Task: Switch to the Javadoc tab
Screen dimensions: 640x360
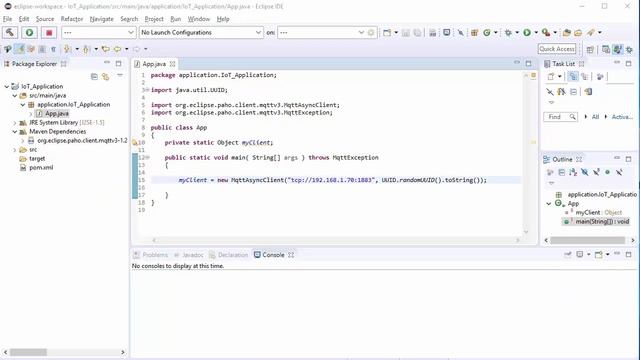Action: point(188,255)
